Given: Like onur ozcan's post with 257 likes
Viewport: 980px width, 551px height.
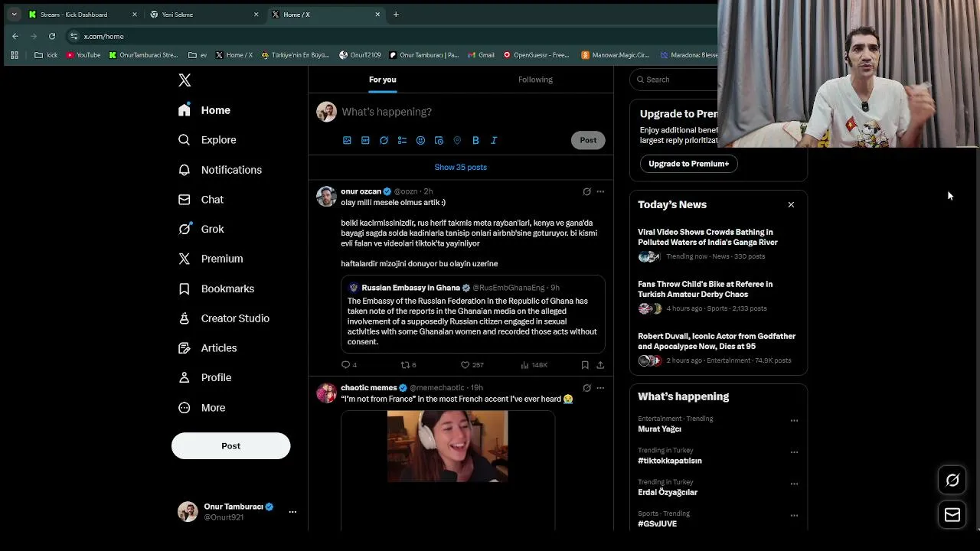Looking at the screenshot, I should coord(472,365).
